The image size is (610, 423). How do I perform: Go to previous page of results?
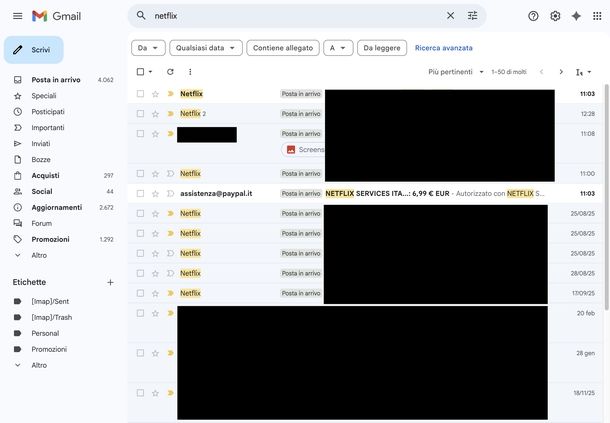point(541,72)
